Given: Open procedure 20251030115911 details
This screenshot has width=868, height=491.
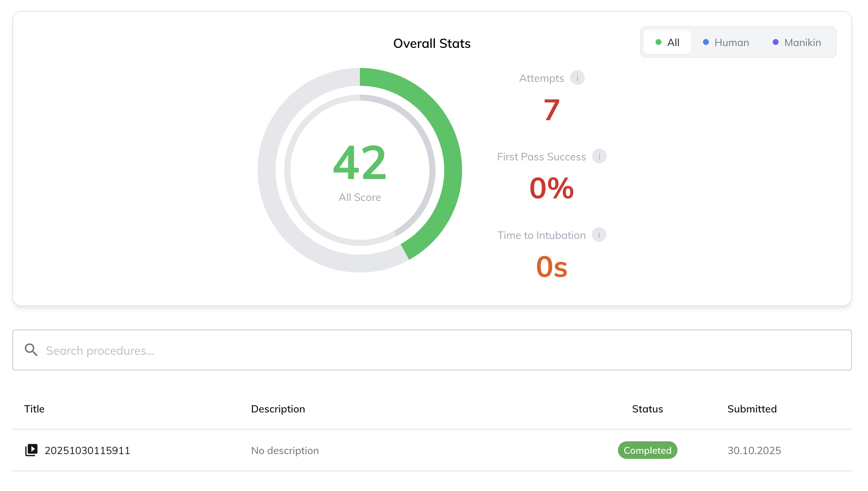Looking at the screenshot, I should [x=88, y=450].
